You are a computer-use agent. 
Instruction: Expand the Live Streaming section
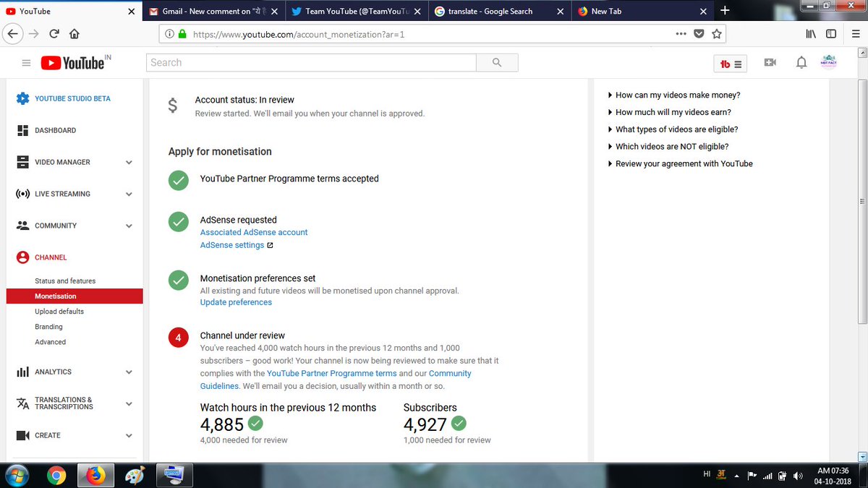(x=129, y=194)
